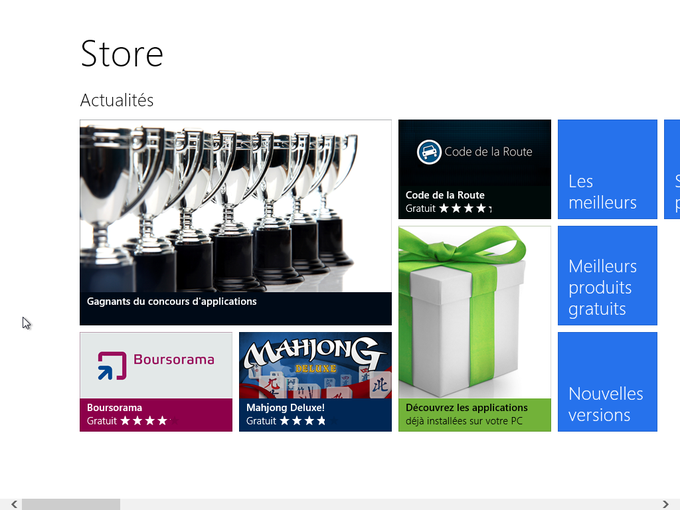The height and width of the screenshot is (510, 680).
Task: Click the horizontal scrollbar thumb
Action: coord(71,504)
